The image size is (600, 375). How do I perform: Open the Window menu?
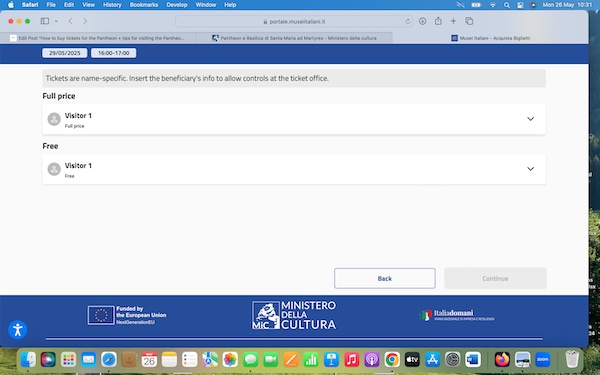click(206, 5)
